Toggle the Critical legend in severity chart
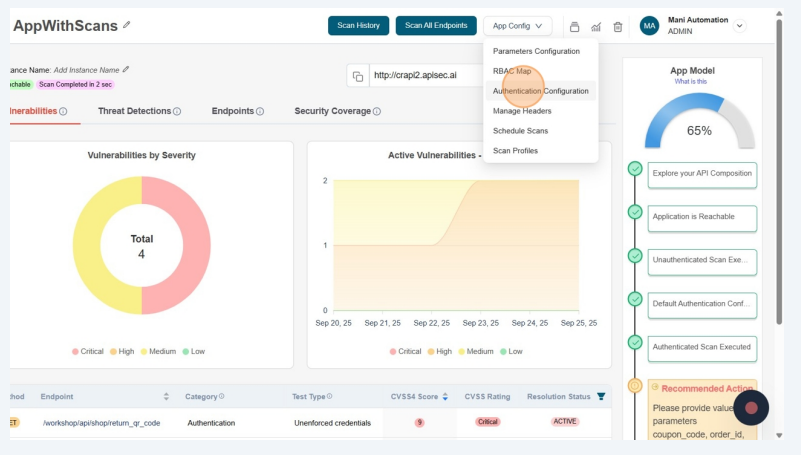 tap(88, 351)
